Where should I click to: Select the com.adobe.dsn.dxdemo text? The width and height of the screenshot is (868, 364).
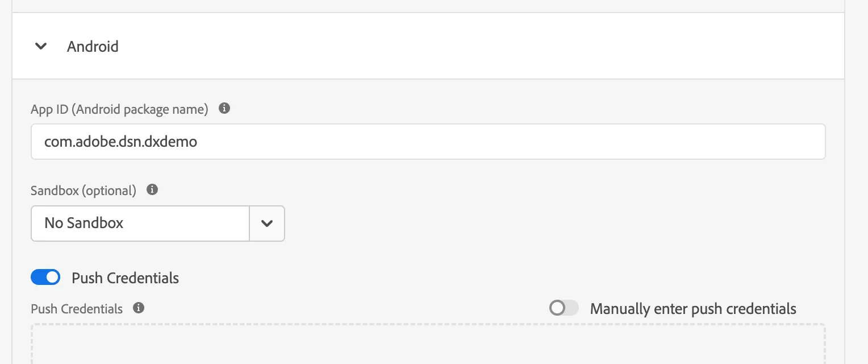point(120,142)
